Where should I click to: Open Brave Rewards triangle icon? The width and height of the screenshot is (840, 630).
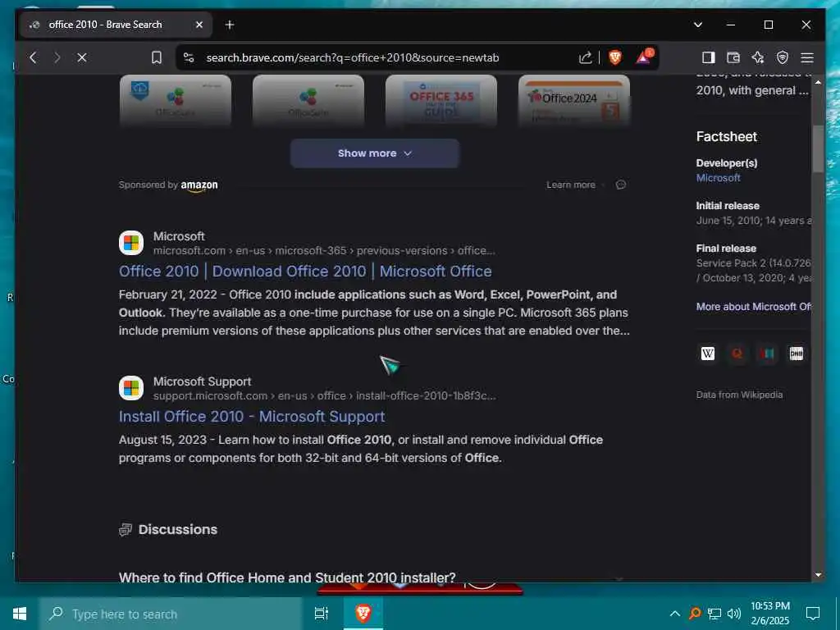[x=645, y=57]
